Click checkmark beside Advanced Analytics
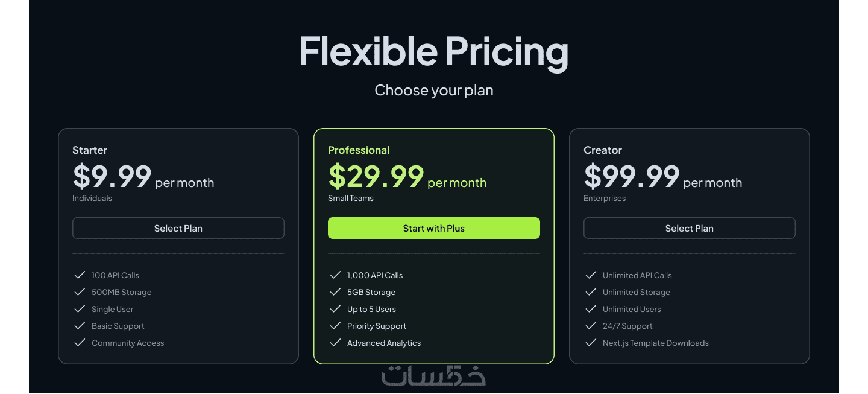Image resolution: width=868 pixels, height=394 pixels. (x=335, y=343)
